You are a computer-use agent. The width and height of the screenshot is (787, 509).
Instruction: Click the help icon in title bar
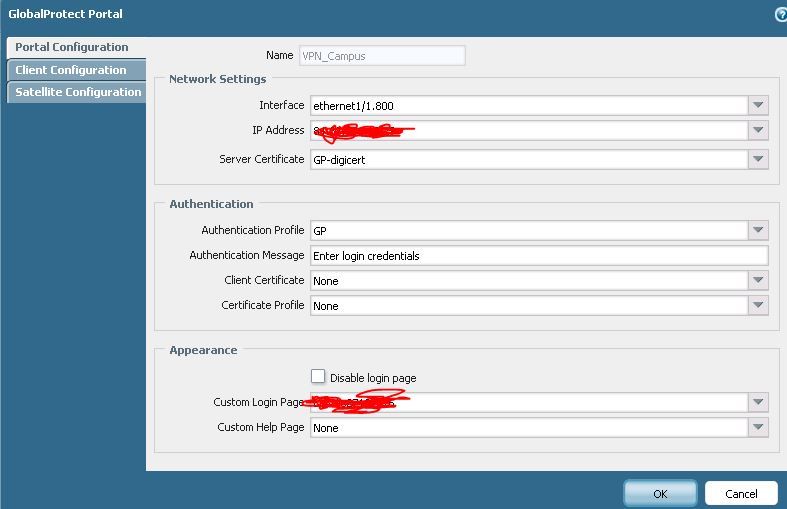pos(781,15)
